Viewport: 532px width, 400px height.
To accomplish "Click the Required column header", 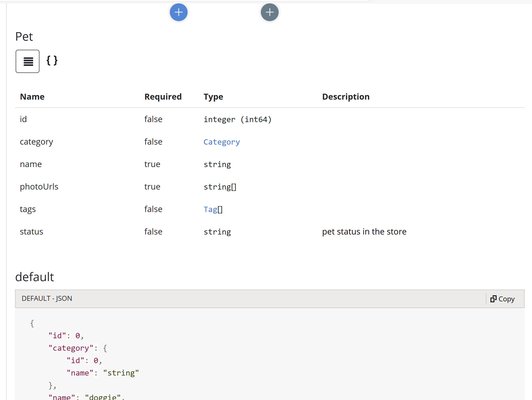I will tap(163, 97).
